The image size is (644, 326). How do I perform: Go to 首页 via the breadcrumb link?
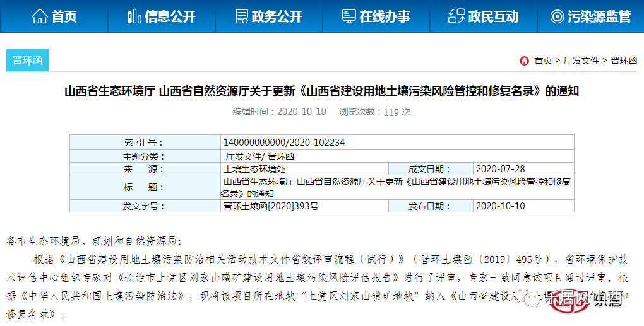543,61
